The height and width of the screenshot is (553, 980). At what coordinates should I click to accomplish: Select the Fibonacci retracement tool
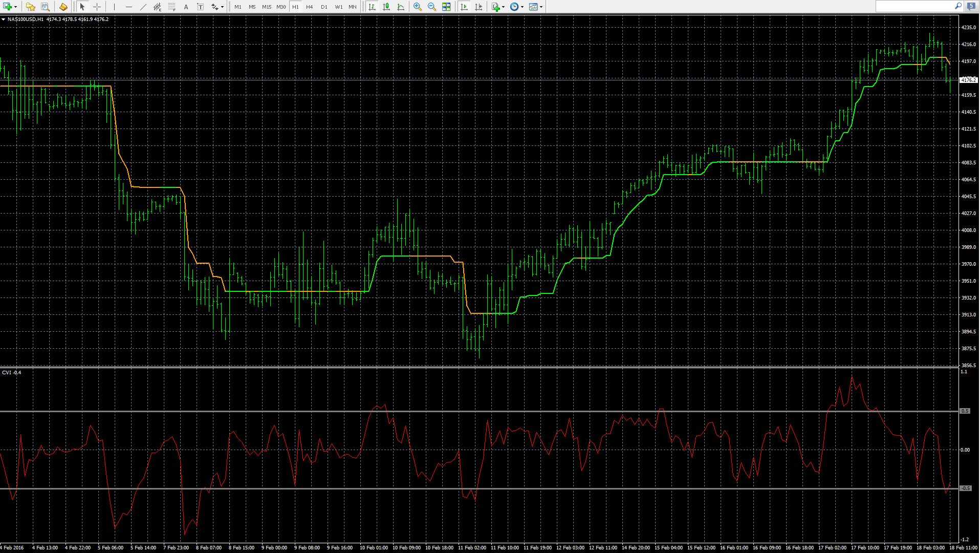point(171,7)
